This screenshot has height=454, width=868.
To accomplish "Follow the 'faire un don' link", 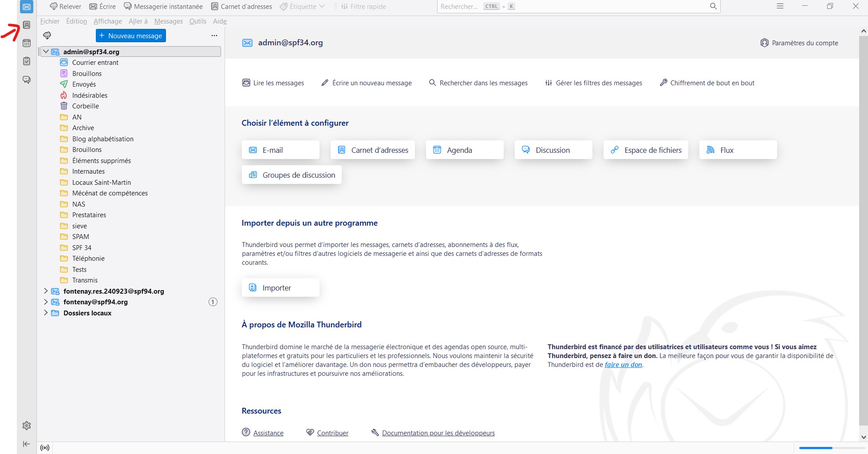I will point(623,365).
